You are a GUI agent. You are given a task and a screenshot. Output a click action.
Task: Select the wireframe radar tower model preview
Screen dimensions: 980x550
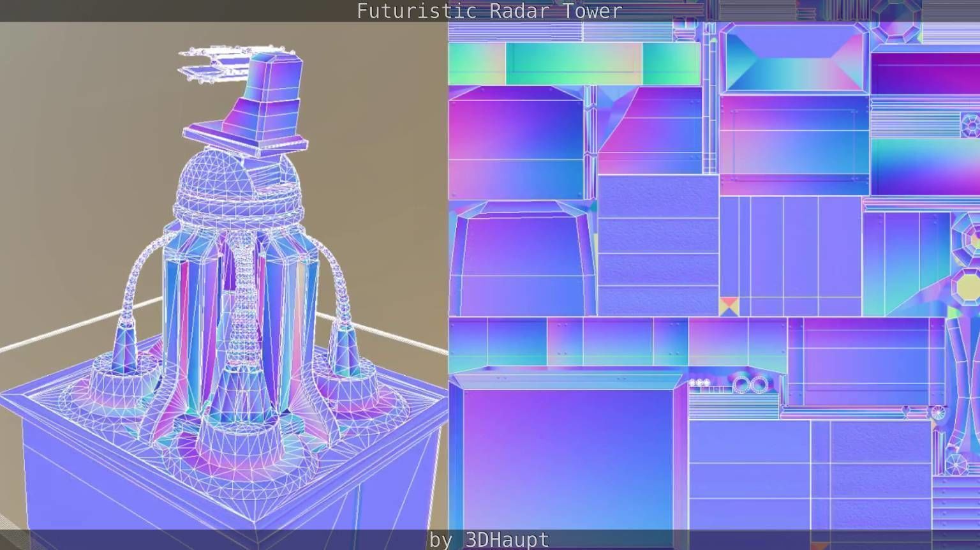(x=224, y=286)
